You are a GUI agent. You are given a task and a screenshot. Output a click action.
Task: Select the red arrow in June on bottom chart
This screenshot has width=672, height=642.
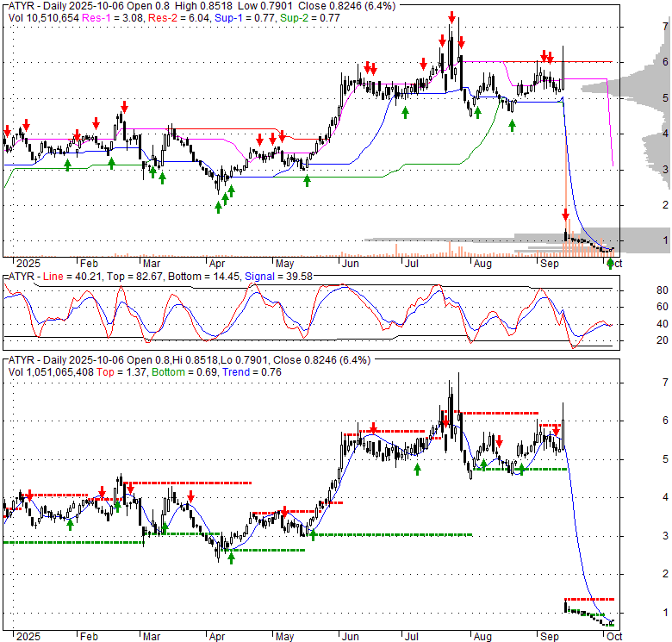373,428
